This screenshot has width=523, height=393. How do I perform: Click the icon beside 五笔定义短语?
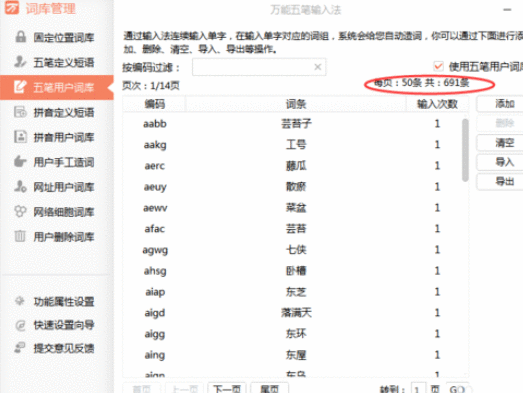point(20,62)
